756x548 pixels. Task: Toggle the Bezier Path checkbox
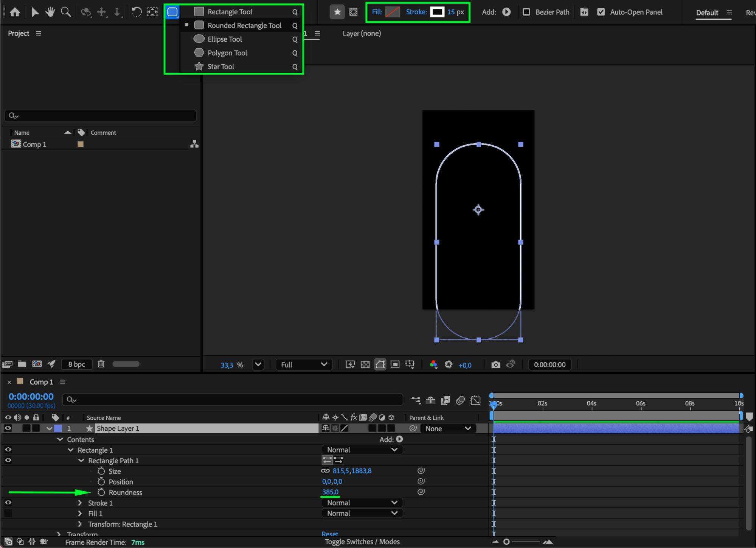click(x=526, y=12)
